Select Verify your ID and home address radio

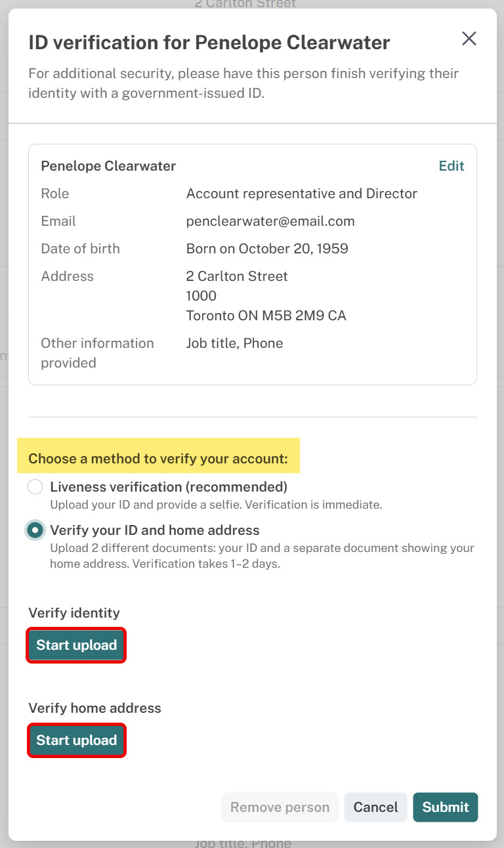point(35,530)
